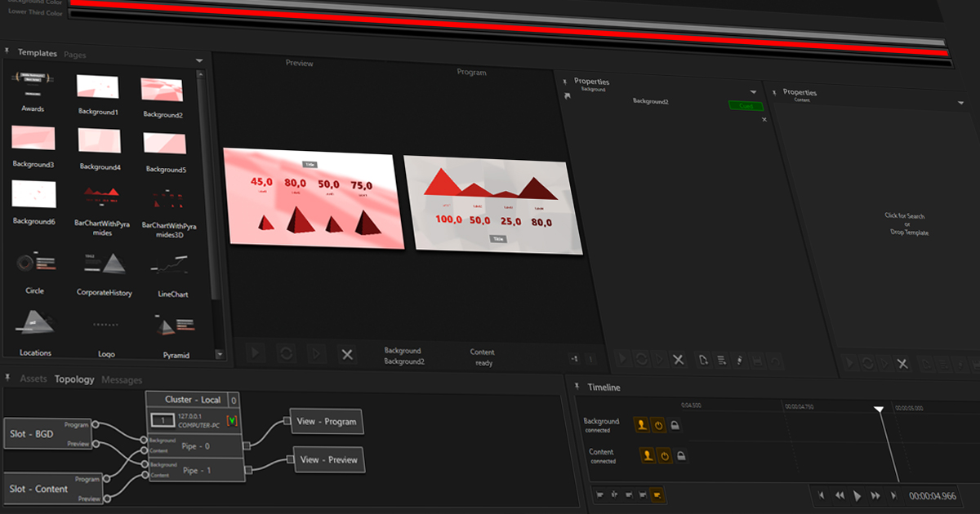Toggle the lock on Content track
This screenshot has height=514, width=980.
[x=680, y=456]
